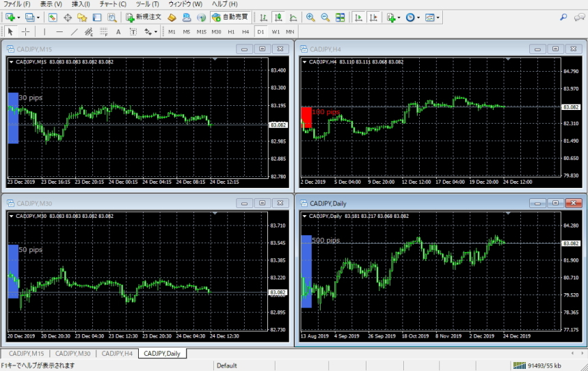Select the blue 30 pips rectangle
The width and height of the screenshot is (588, 371).
click(x=13, y=118)
